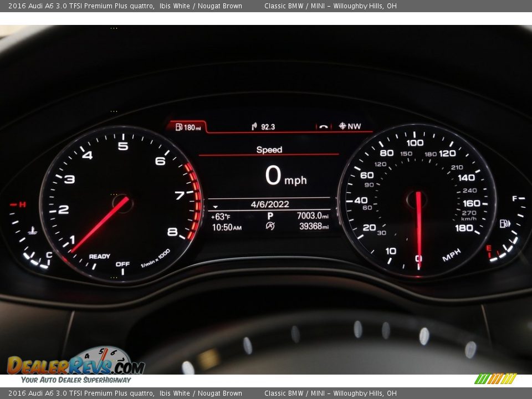Click the 1/min x 1000 tachometer label
The image size is (532, 399).
(x=155, y=259)
